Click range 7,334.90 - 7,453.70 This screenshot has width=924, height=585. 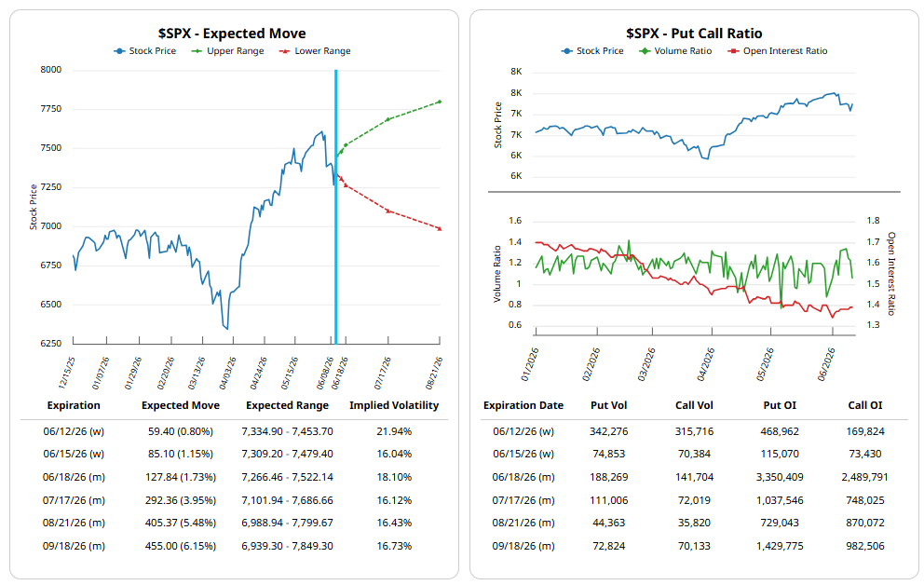pos(287,432)
